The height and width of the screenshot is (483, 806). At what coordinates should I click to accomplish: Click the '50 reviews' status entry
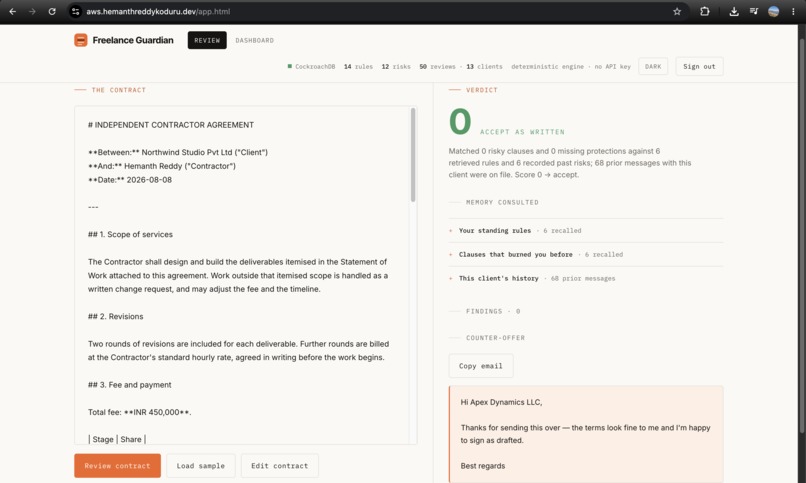437,66
